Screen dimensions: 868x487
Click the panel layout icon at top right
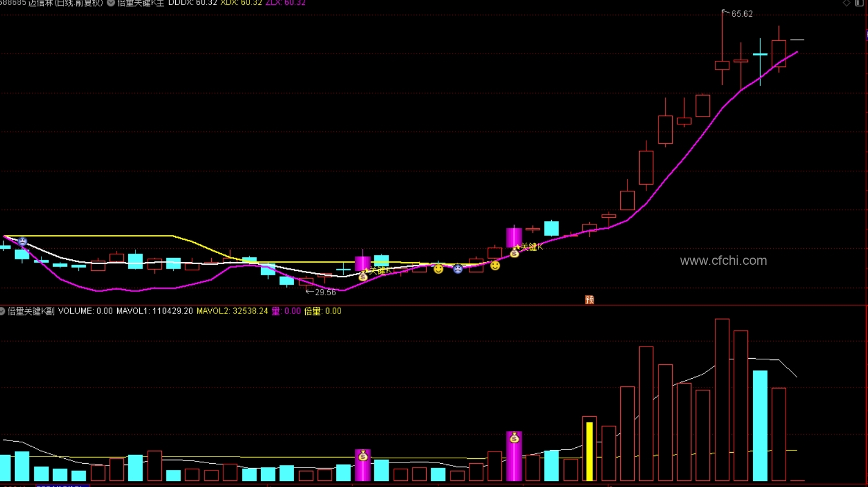[x=859, y=3]
